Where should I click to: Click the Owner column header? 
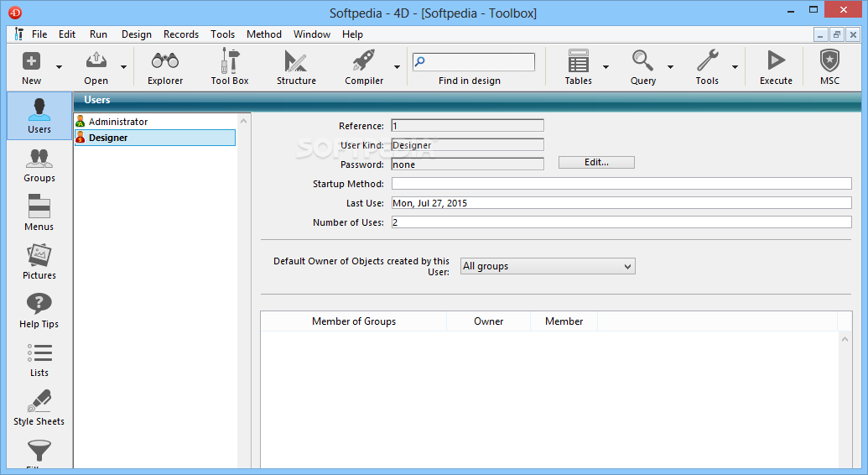click(488, 321)
